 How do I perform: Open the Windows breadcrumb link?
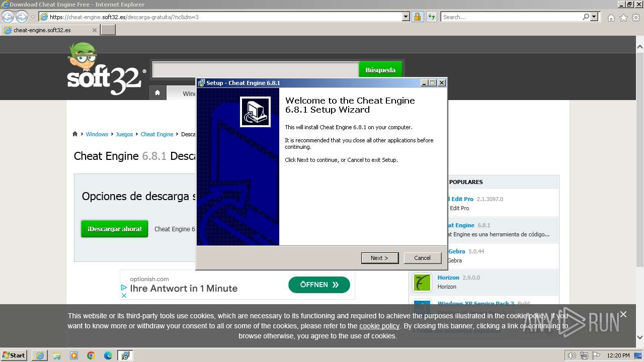tap(97, 134)
